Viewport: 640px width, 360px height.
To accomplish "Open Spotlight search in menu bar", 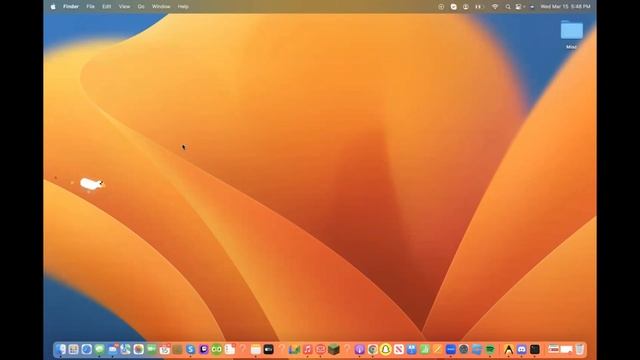I will [x=508, y=7].
